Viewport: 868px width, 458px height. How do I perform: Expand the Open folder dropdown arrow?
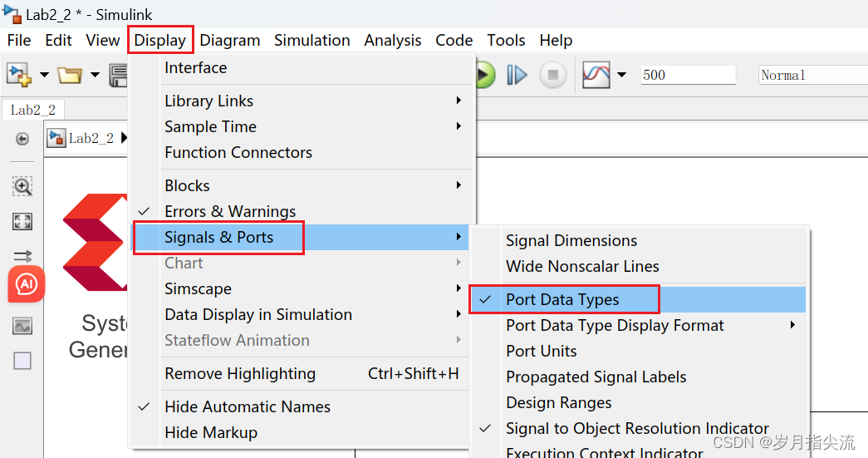coord(96,74)
